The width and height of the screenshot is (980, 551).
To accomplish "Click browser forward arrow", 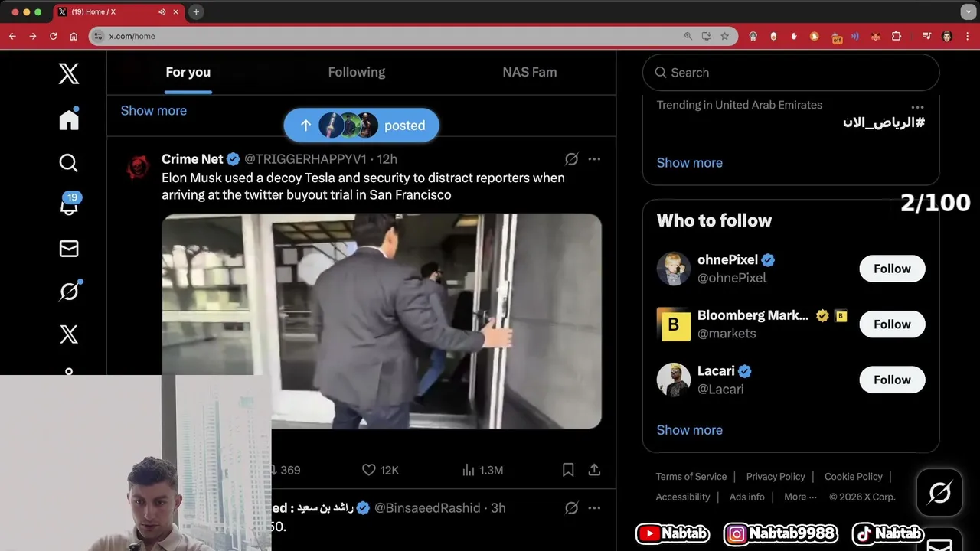I will pos(33,36).
